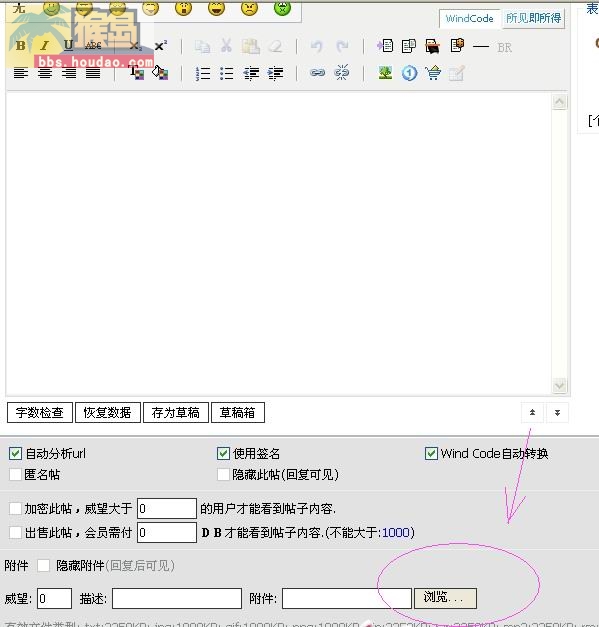
Task: Click 存为草稿 button
Action: pos(176,412)
